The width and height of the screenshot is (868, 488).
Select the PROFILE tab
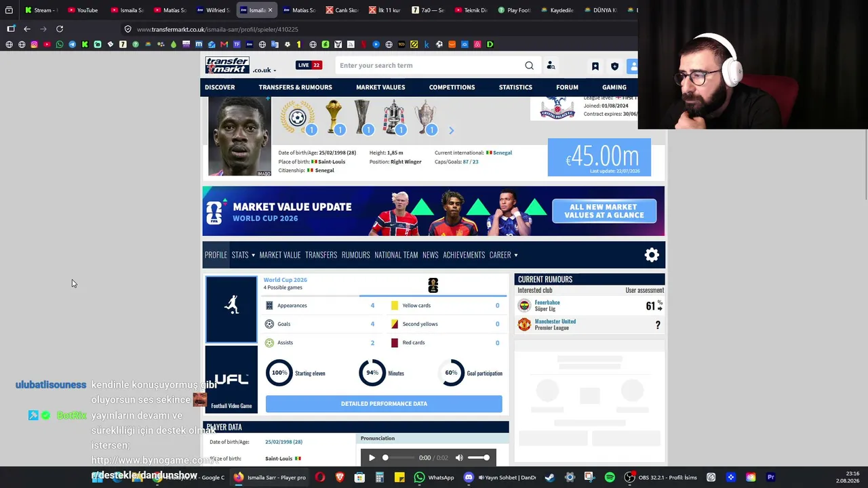click(x=216, y=255)
